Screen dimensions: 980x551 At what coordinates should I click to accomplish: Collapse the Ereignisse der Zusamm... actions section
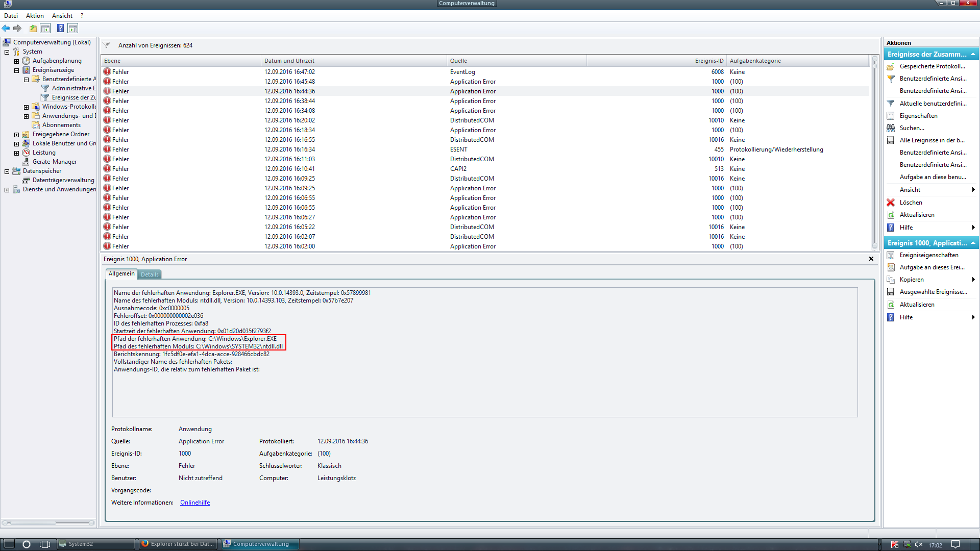coord(973,54)
